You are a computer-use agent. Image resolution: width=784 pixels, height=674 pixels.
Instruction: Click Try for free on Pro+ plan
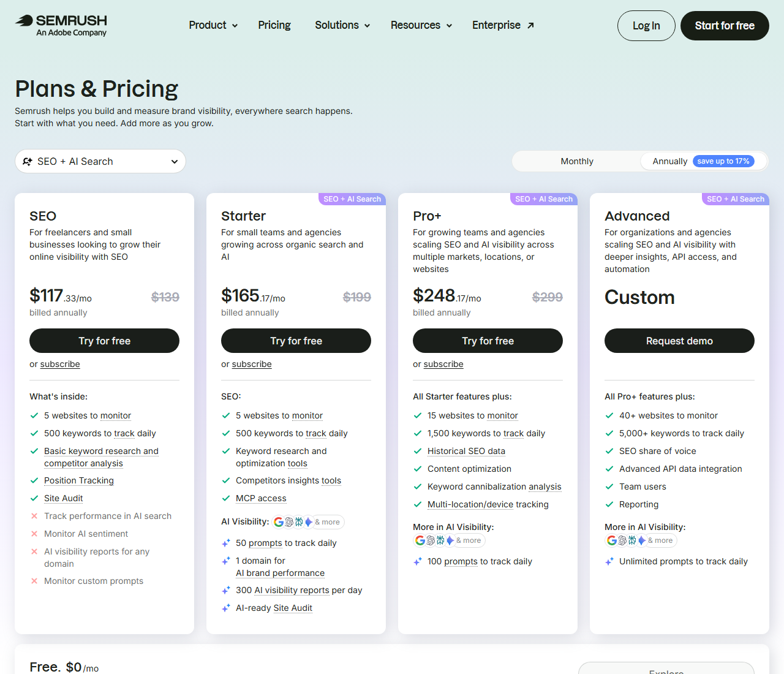[x=488, y=341]
